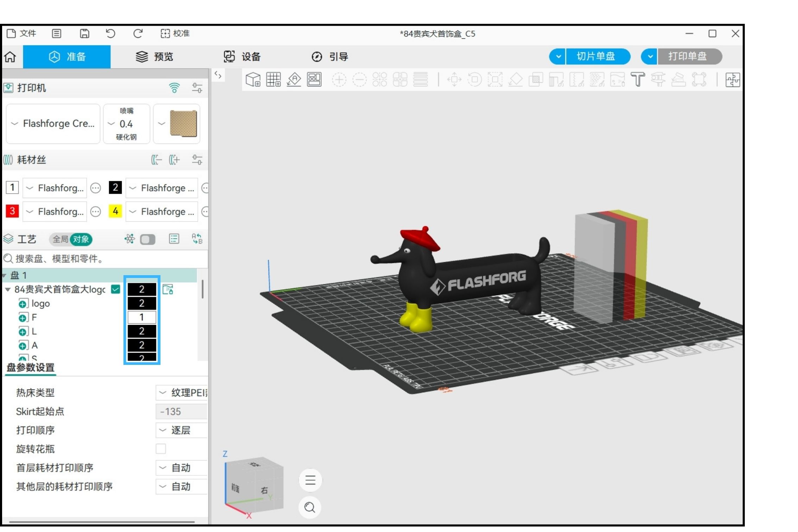Toggle the advanced process switch
The width and height of the screenshot is (798, 532).
tap(148, 240)
